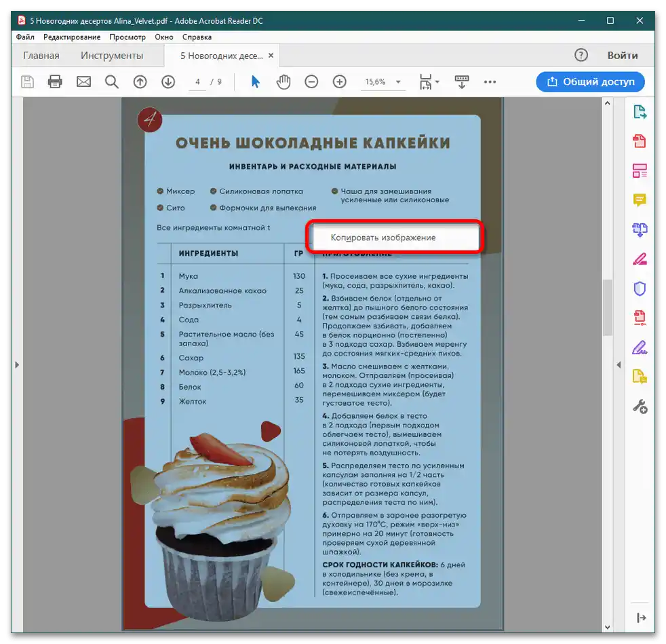Click the page number field

pyautogui.click(x=197, y=81)
